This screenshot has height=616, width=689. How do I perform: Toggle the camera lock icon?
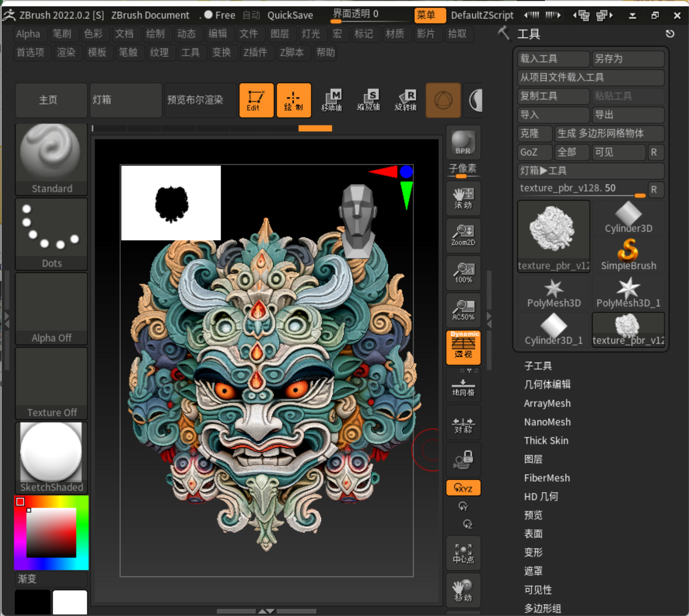(x=463, y=460)
